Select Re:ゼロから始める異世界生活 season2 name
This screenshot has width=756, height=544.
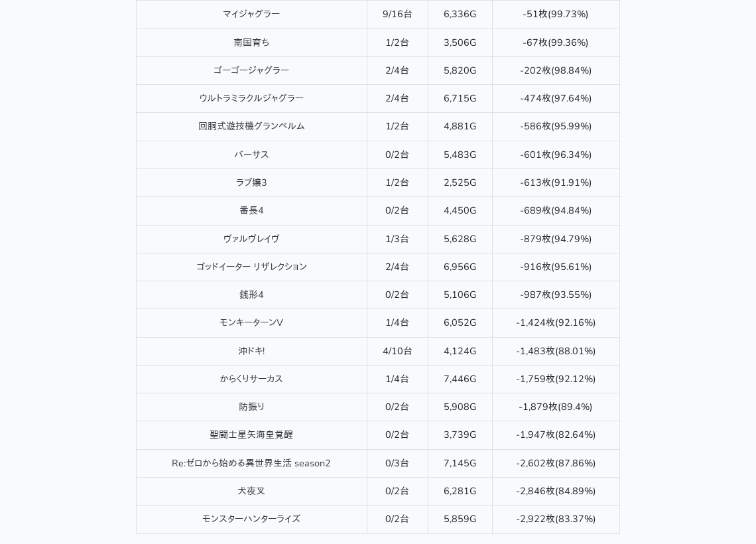coord(251,463)
